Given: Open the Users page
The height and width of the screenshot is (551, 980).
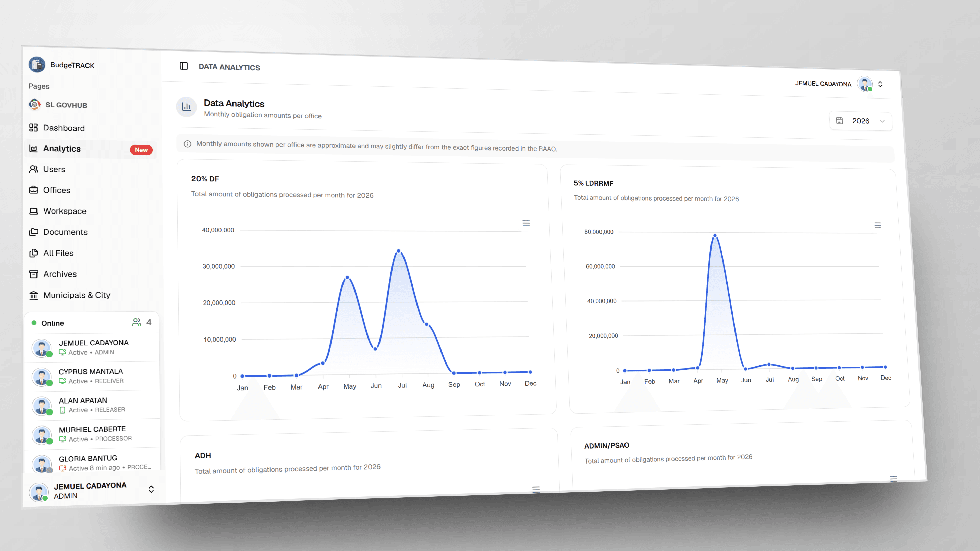Looking at the screenshot, I should click(47, 169).
